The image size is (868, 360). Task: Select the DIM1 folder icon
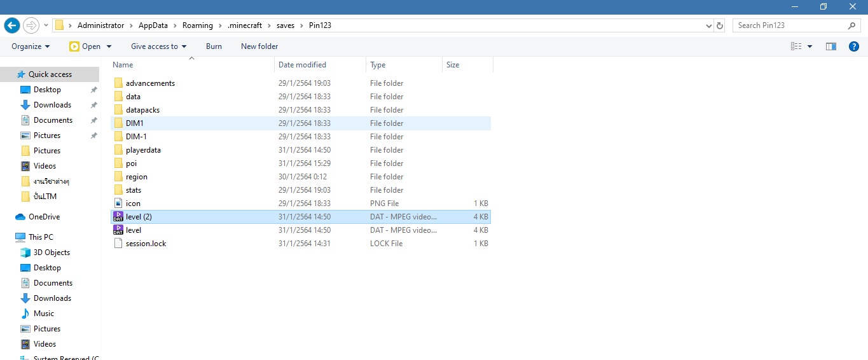coord(118,123)
